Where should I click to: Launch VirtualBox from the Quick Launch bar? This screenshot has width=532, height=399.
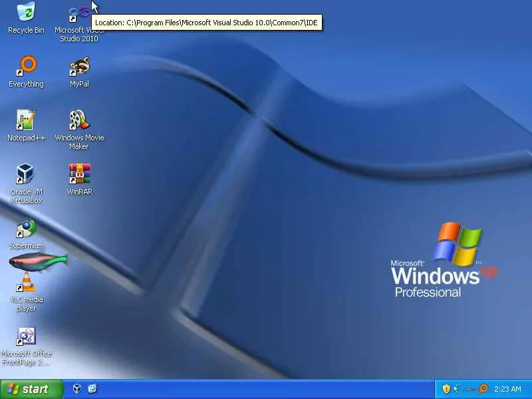(77, 389)
